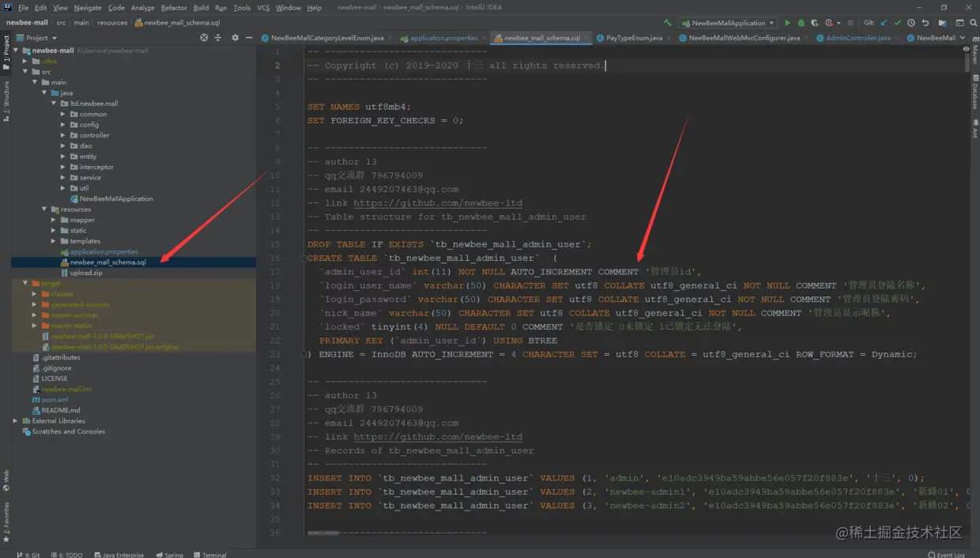This screenshot has width=980, height=558.
Task: Click the Git commit checkmark icon
Action: [x=897, y=23]
